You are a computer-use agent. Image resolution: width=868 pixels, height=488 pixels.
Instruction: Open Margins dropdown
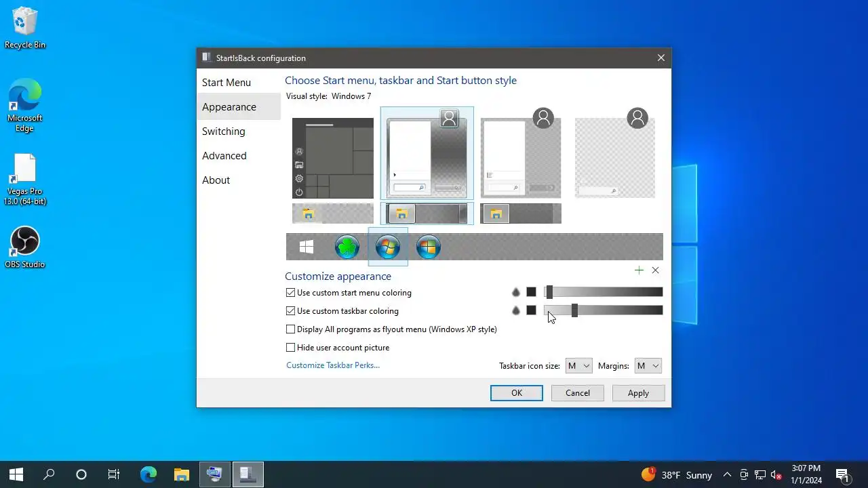(648, 366)
